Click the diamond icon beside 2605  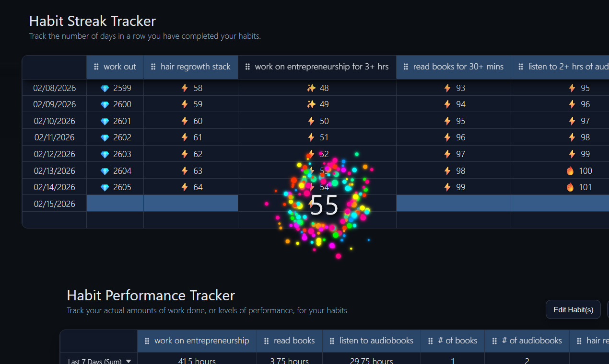pos(105,187)
